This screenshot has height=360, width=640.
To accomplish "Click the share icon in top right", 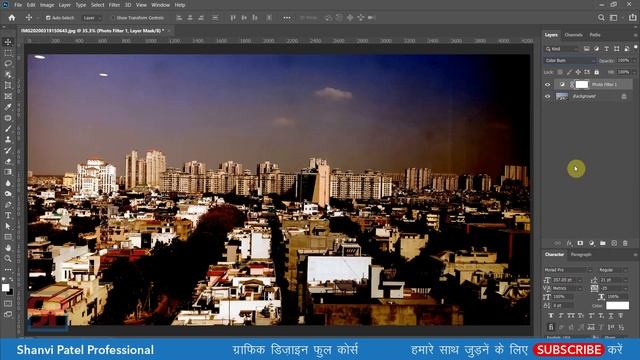I will (x=632, y=18).
